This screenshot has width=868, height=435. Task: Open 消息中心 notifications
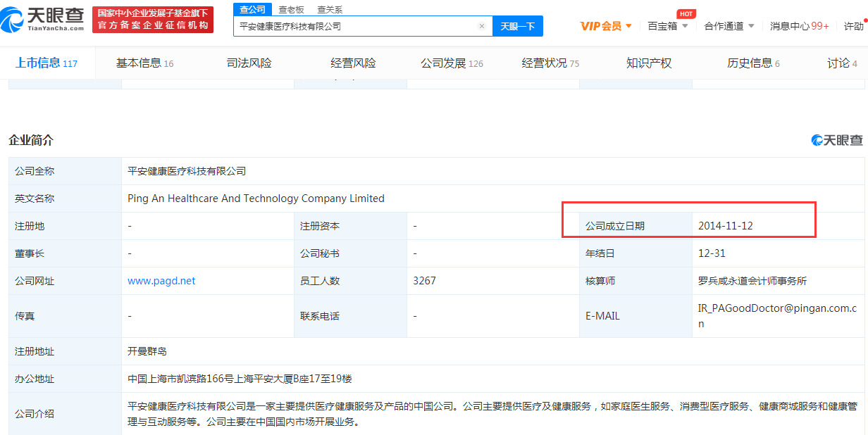[799, 26]
